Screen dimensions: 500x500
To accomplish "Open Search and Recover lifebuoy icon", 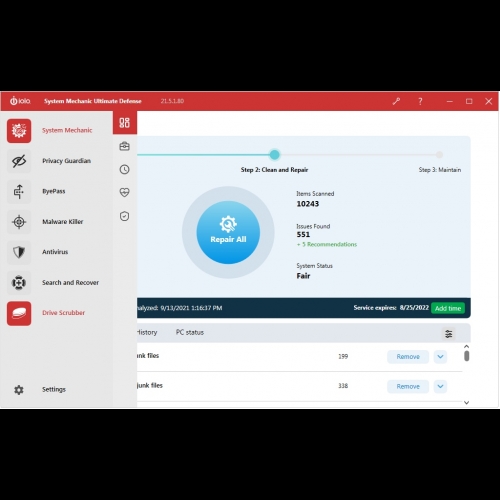I will (x=19, y=283).
